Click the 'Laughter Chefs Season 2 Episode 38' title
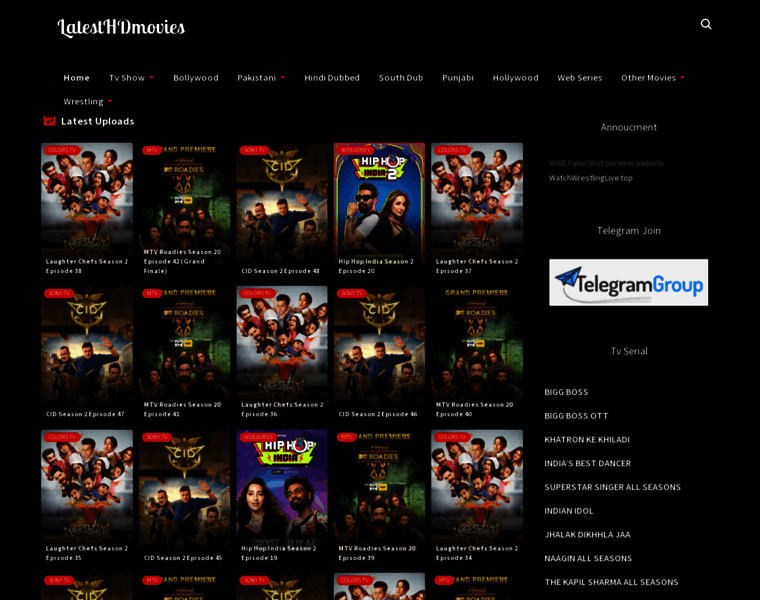 [87, 266]
